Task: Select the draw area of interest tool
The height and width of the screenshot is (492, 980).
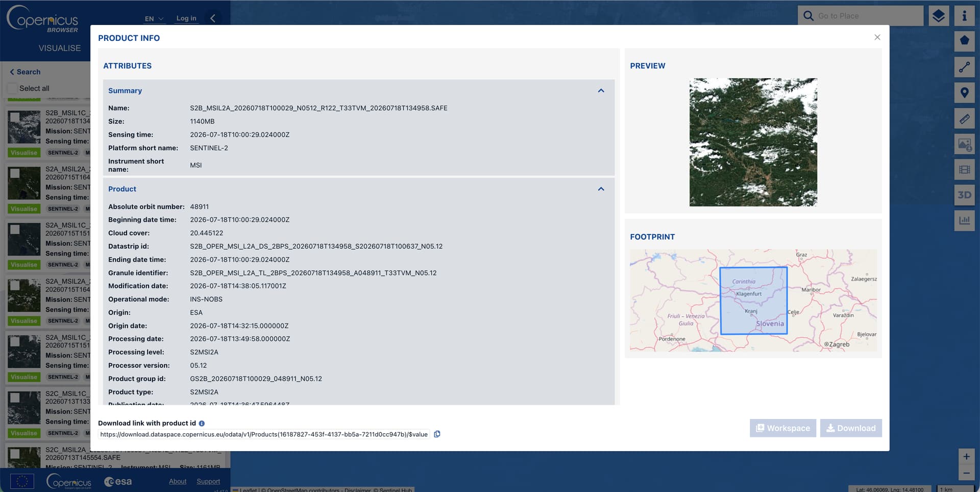Action: [964, 41]
